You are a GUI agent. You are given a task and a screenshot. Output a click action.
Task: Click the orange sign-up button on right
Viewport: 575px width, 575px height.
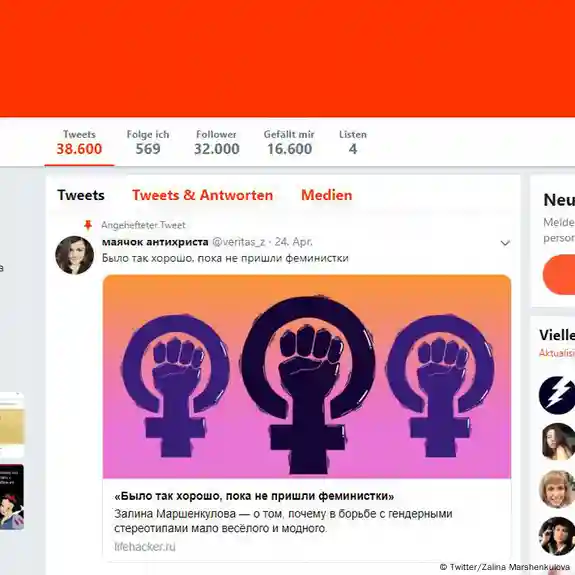(x=559, y=275)
